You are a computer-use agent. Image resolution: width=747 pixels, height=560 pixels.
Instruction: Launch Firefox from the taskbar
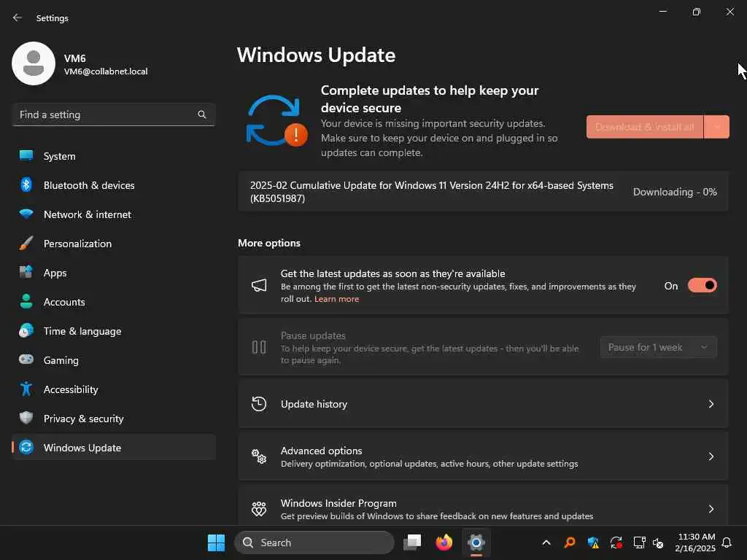(x=444, y=542)
